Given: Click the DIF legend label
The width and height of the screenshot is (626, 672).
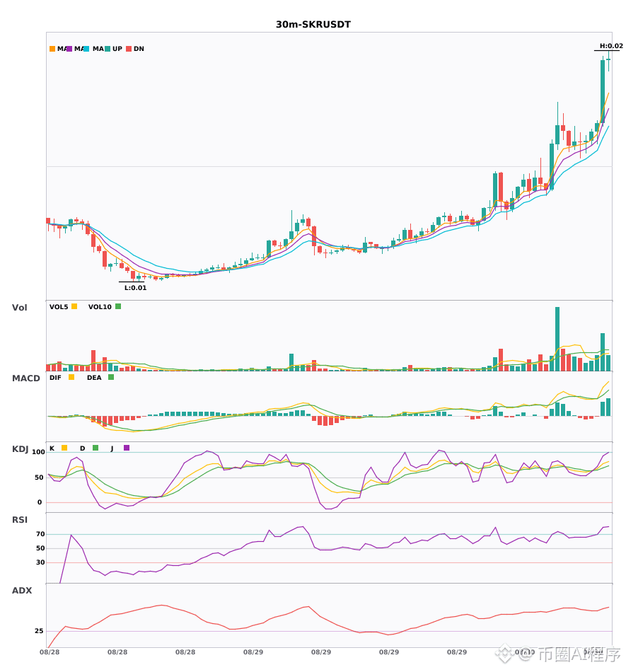Looking at the screenshot, I should coord(55,378).
